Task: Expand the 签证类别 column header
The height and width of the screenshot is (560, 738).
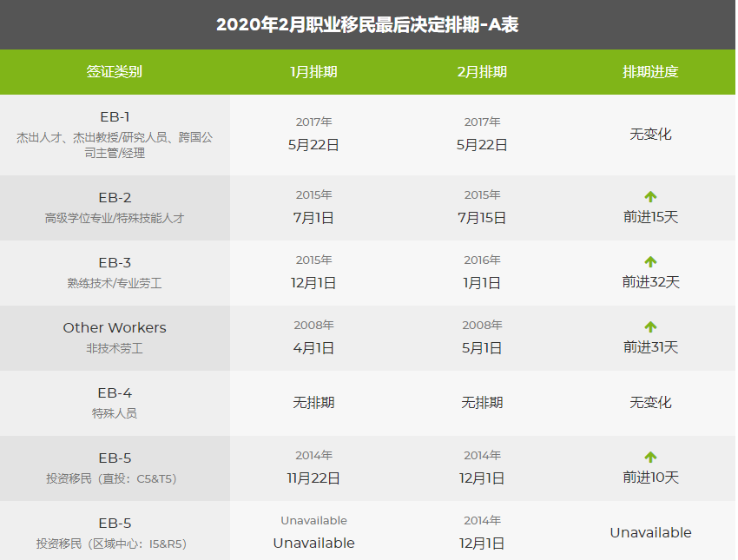Action: (114, 72)
